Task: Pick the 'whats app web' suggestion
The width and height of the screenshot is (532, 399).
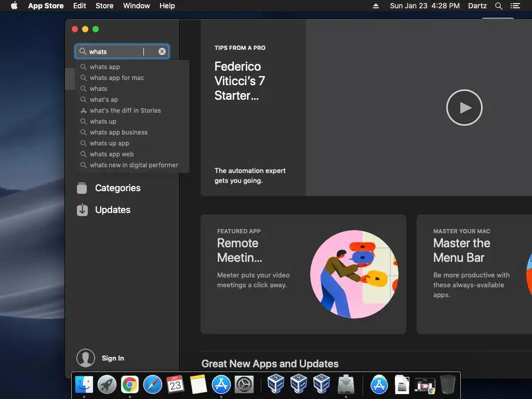Action: 132,154
